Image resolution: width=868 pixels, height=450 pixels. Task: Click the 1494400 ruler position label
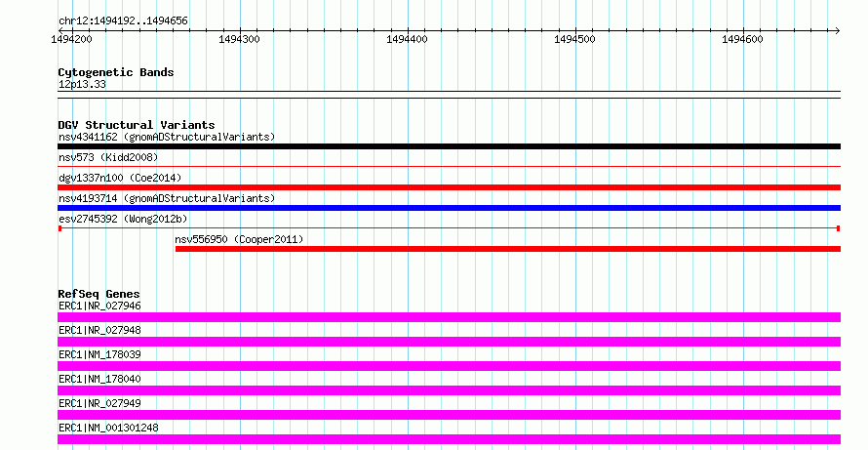coord(407,39)
